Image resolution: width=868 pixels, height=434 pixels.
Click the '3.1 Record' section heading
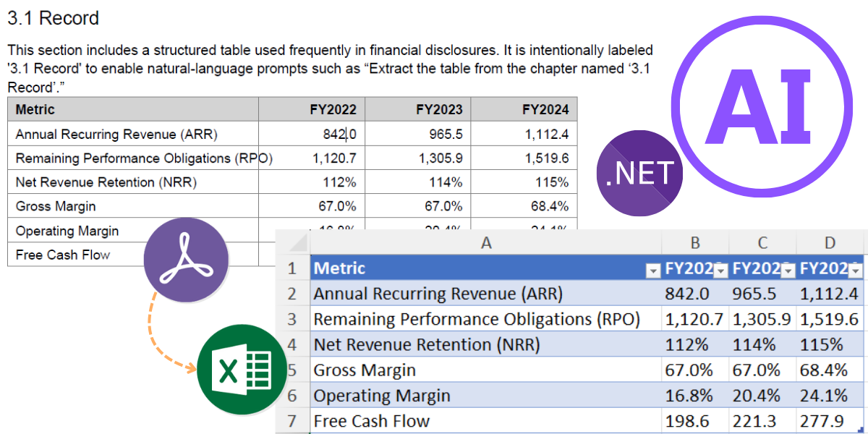54,18
